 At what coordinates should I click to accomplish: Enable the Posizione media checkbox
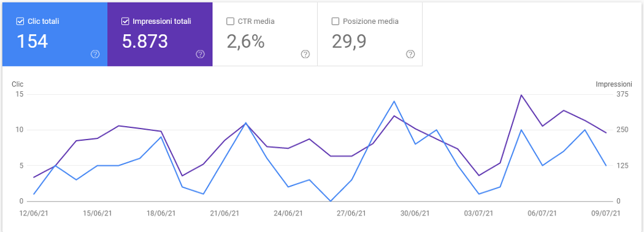point(335,21)
